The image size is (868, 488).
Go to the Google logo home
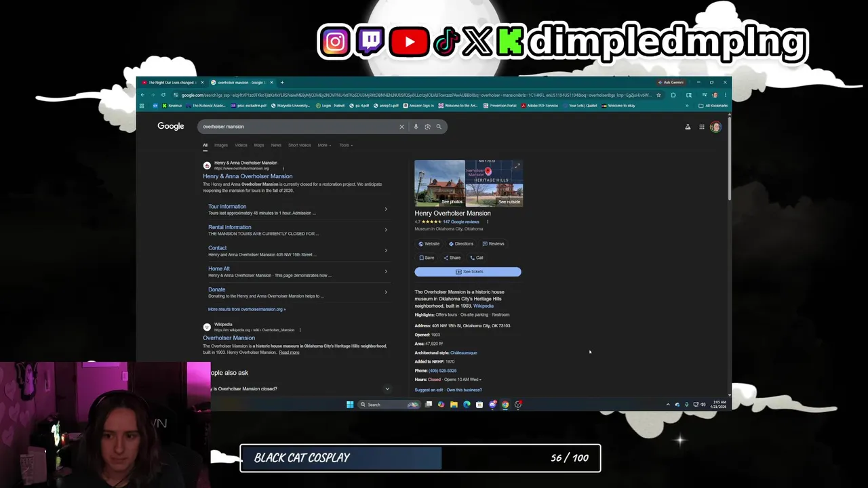pyautogui.click(x=171, y=126)
